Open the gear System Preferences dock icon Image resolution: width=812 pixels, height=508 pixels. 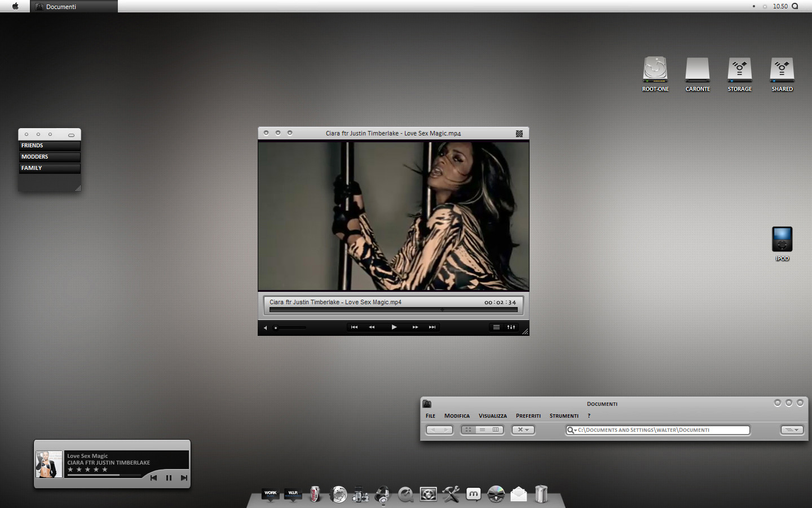click(x=428, y=494)
